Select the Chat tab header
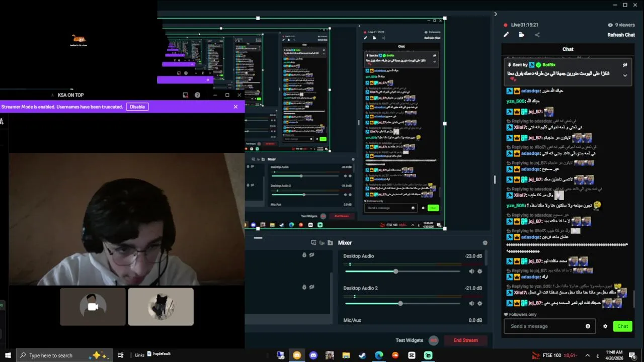This screenshot has width=644, height=362. [568, 49]
